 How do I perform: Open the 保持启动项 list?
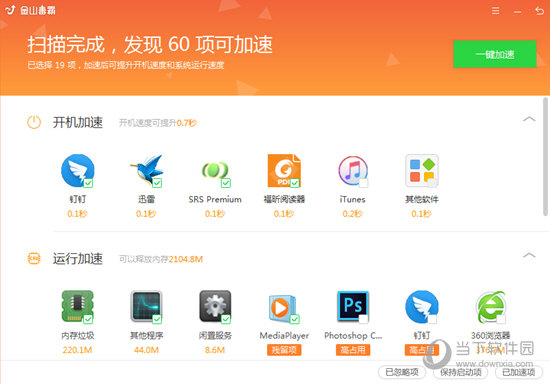coord(461,372)
